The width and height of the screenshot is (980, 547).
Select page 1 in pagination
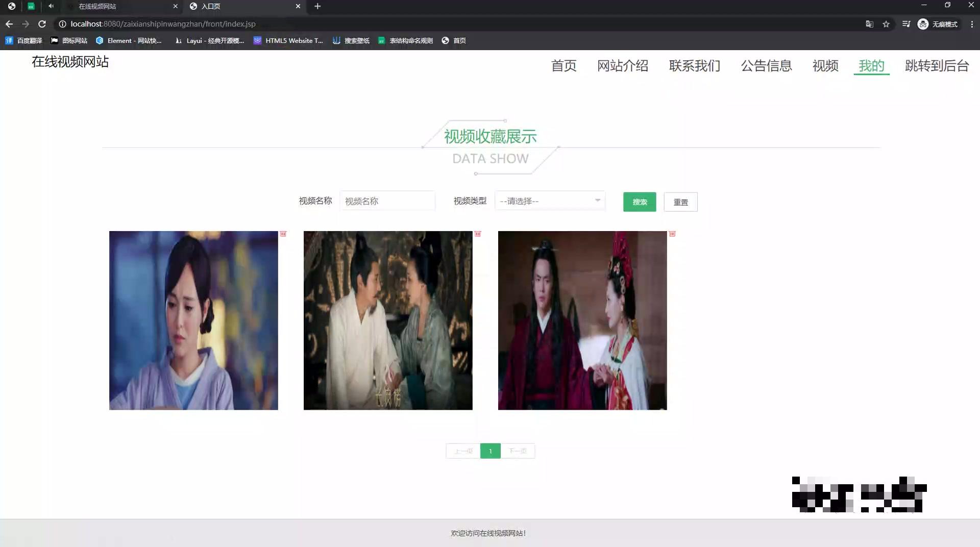click(491, 451)
